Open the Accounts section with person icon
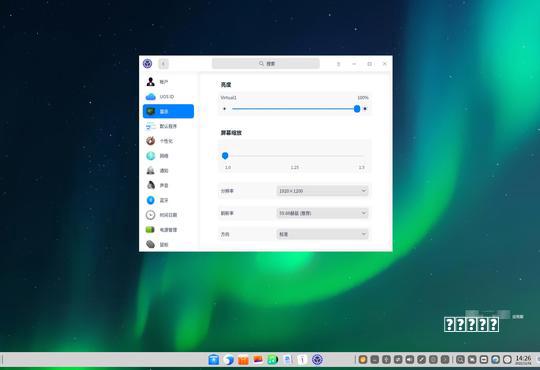The image size is (540, 370). coord(168,82)
